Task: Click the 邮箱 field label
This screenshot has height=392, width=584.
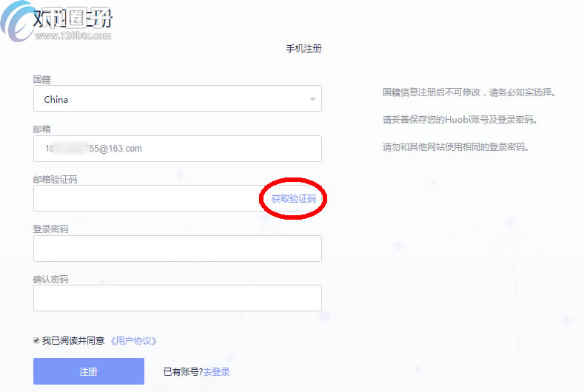Action: pos(42,129)
